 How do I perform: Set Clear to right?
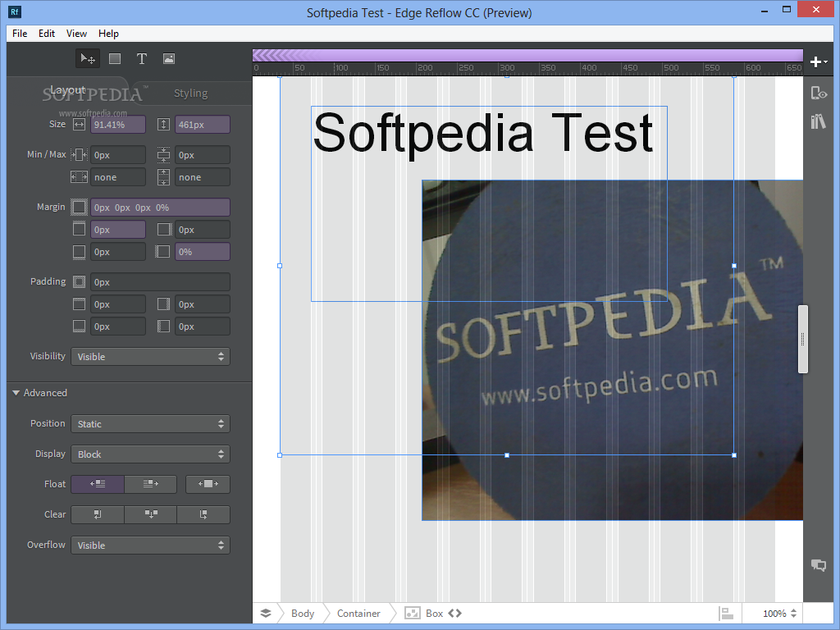tap(203, 514)
